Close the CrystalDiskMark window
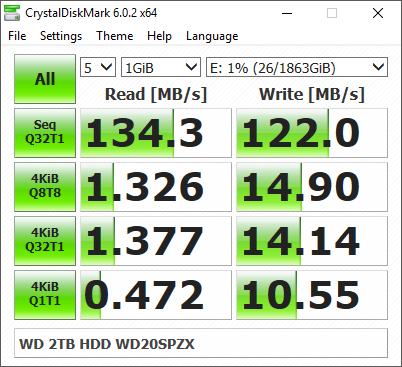The width and height of the screenshot is (402, 367). click(378, 13)
